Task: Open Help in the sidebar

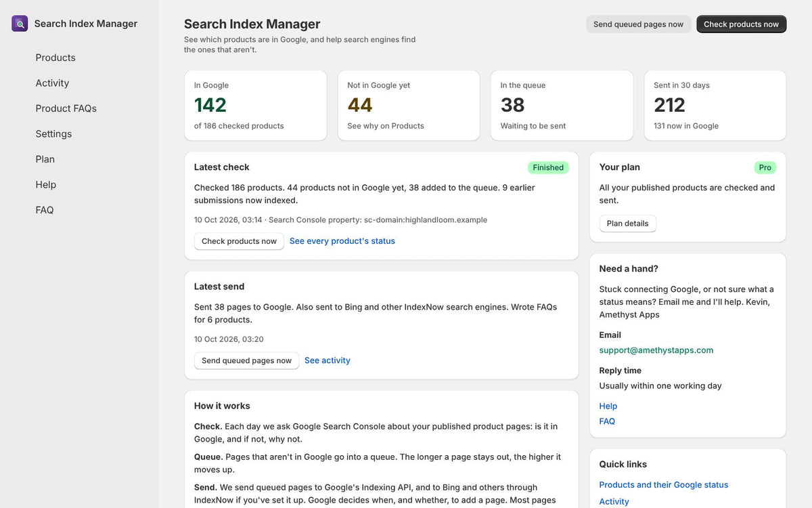Action: pyautogui.click(x=46, y=185)
